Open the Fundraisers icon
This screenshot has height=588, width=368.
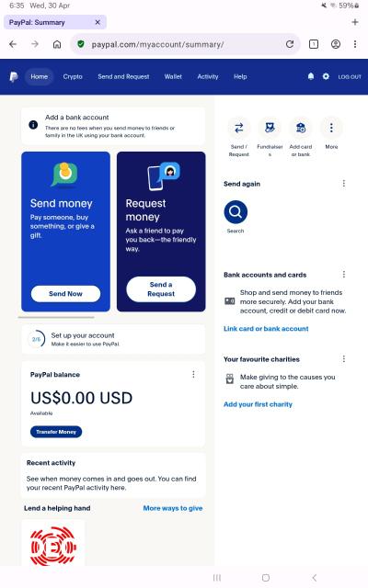tap(270, 128)
